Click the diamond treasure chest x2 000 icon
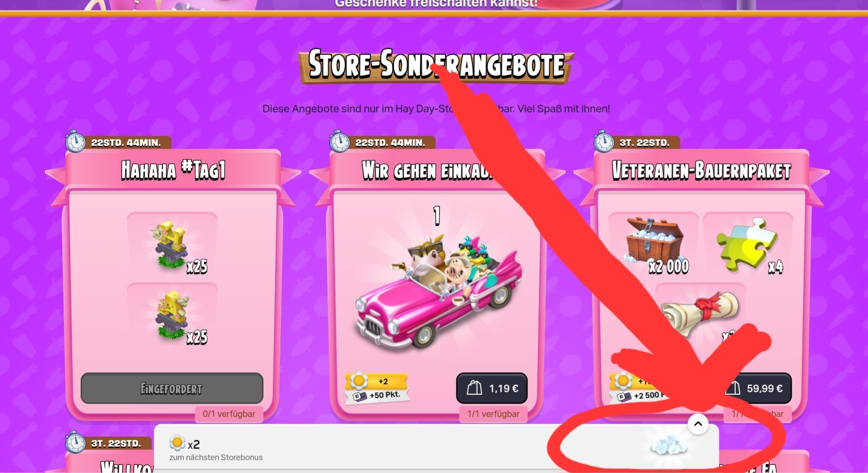 point(655,245)
